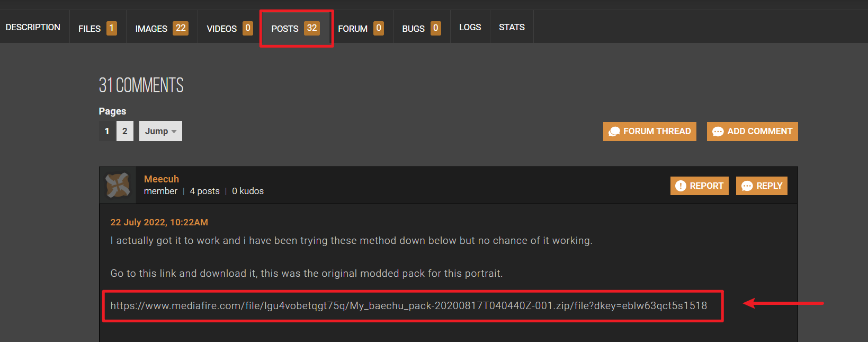
Task: View the Bugs tab
Action: tap(422, 28)
